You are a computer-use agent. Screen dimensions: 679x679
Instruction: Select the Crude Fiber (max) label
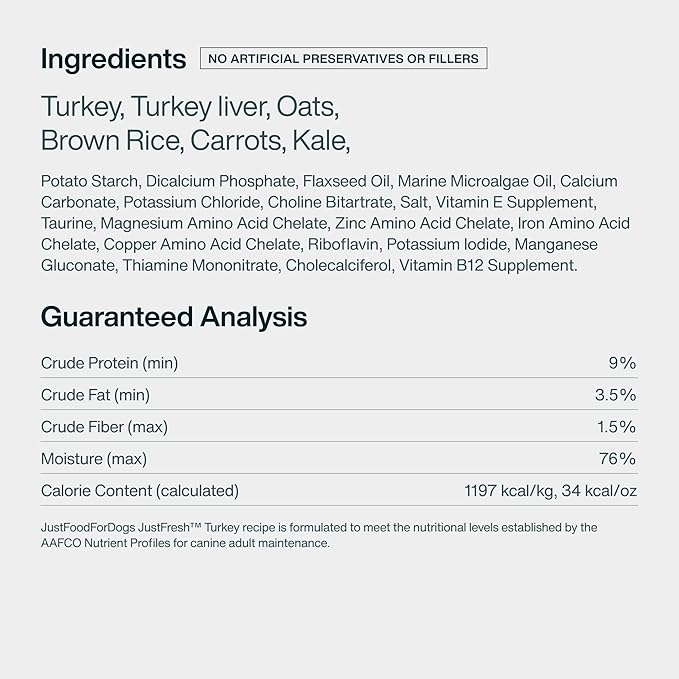coord(104,427)
